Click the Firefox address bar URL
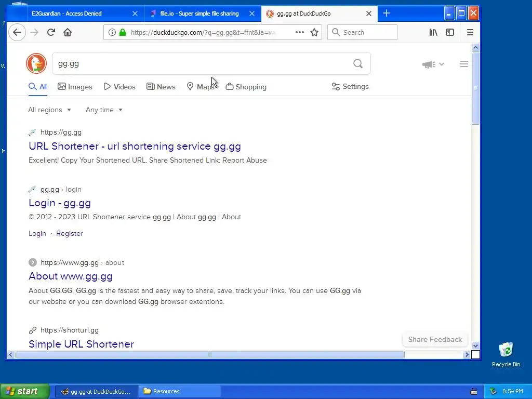532x399 pixels. pos(203,33)
